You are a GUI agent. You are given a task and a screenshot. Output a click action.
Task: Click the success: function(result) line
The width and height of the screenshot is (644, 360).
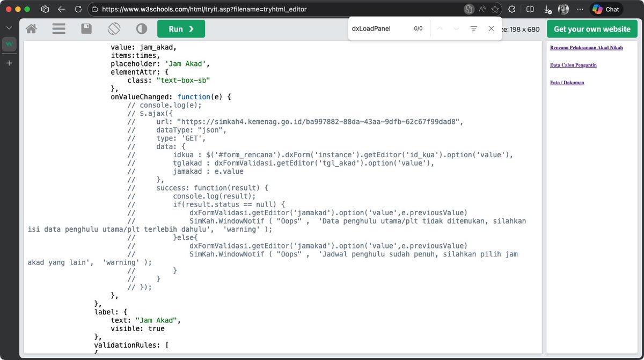198,188
